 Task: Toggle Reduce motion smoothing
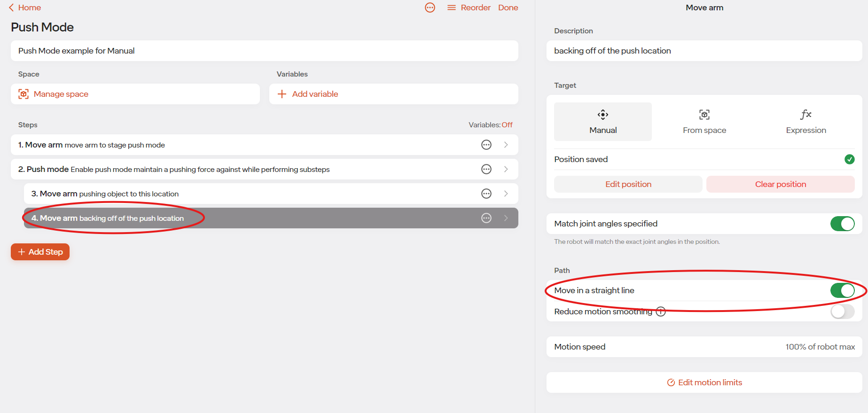[842, 311]
